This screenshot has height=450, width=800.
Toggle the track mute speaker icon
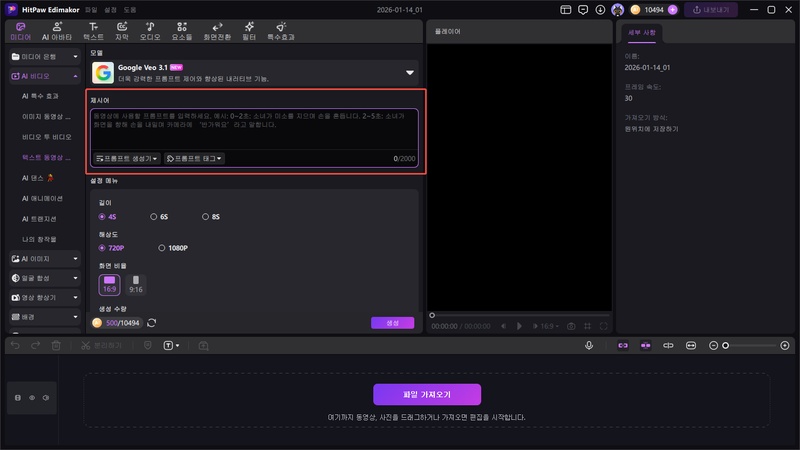46,397
